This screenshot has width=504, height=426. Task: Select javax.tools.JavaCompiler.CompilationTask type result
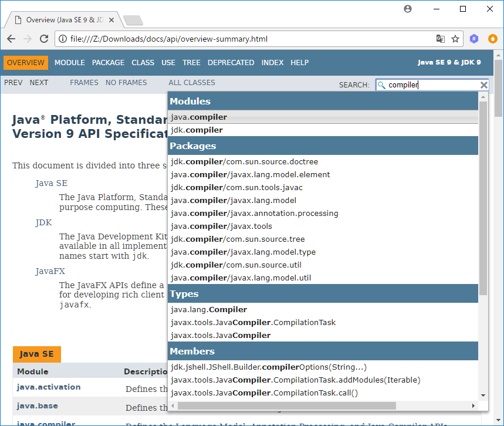[x=323, y=323]
